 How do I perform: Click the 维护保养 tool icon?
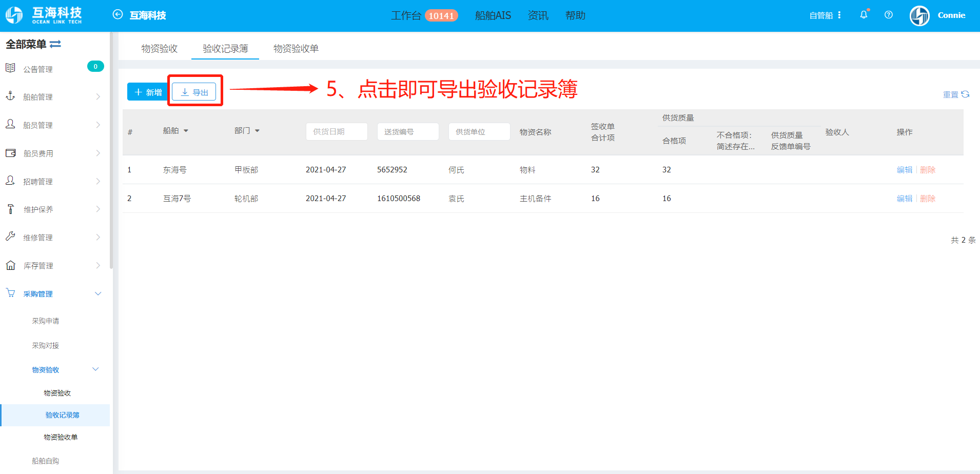10,209
